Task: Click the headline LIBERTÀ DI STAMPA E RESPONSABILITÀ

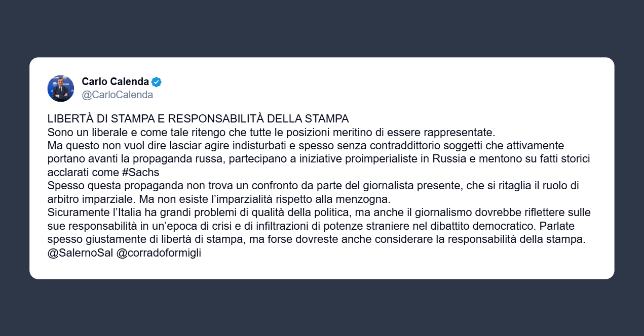Action: click(198, 119)
